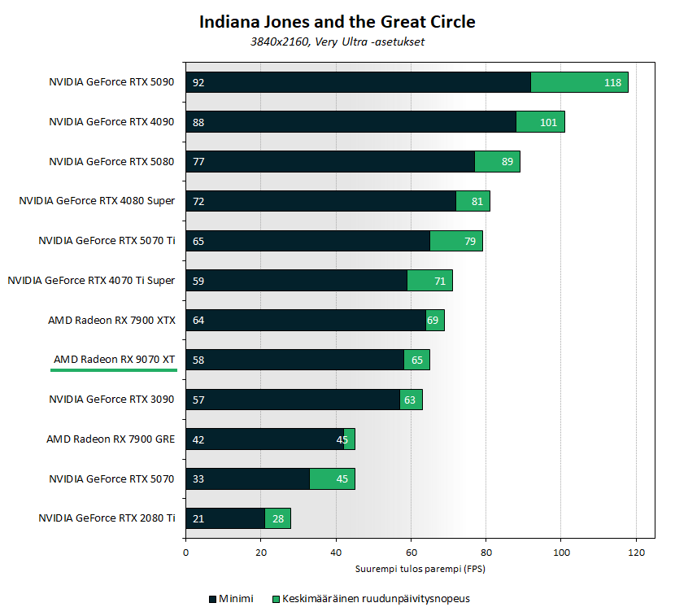Click the RTX 5090 minimum value 92
Image resolution: width=675 pixels, height=616 pixels.
198,83
